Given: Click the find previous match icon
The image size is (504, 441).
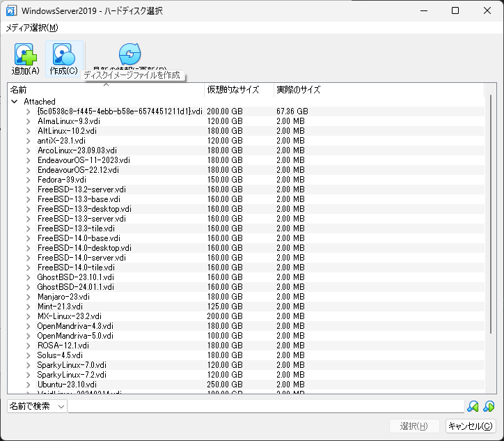Looking at the screenshot, I should coord(473,406).
